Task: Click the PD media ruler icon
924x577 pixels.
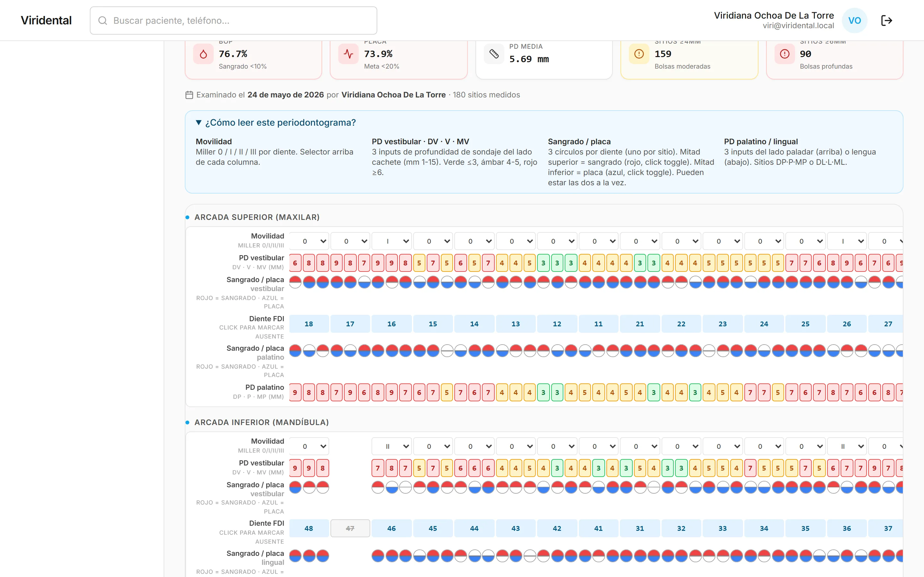Action: pos(494,54)
